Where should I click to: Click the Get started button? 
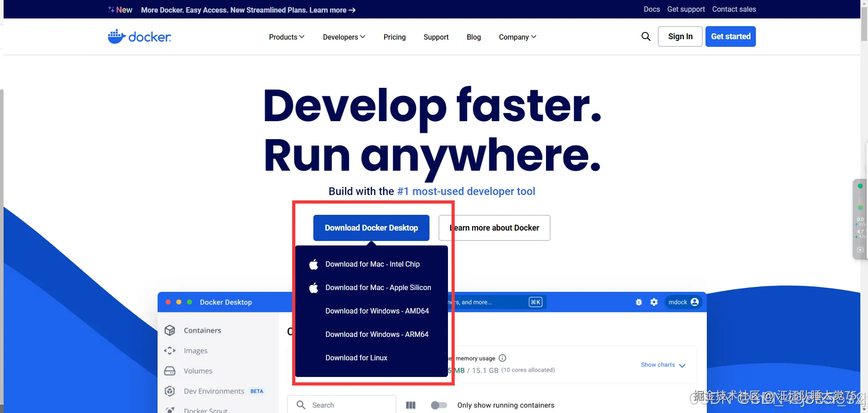coord(731,36)
